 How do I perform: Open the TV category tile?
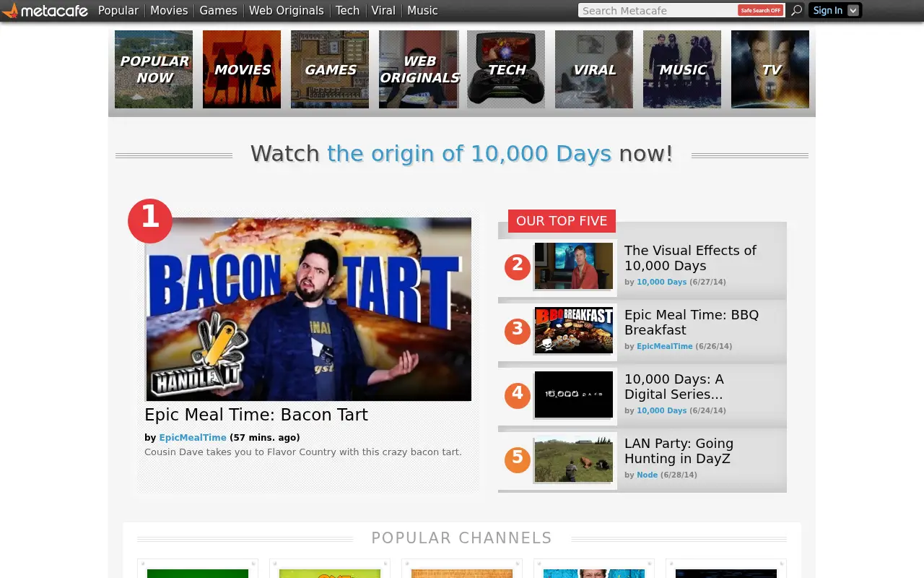click(770, 69)
